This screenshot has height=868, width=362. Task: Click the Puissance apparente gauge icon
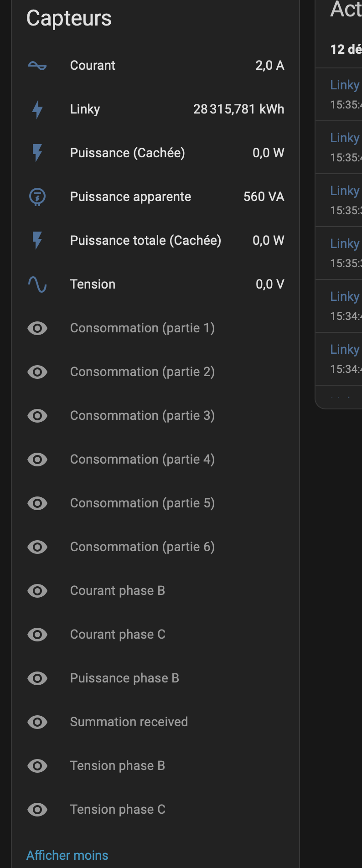[x=37, y=196]
